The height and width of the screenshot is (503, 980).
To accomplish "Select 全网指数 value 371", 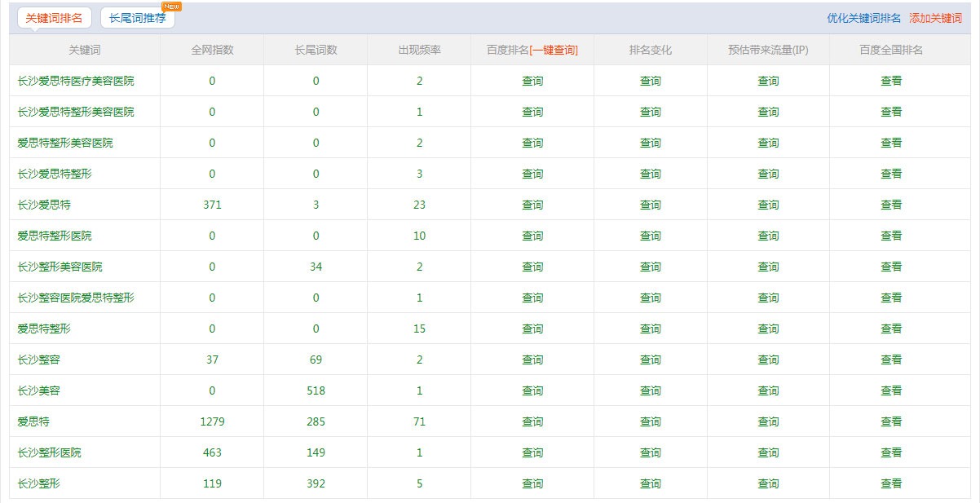I will tap(212, 205).
